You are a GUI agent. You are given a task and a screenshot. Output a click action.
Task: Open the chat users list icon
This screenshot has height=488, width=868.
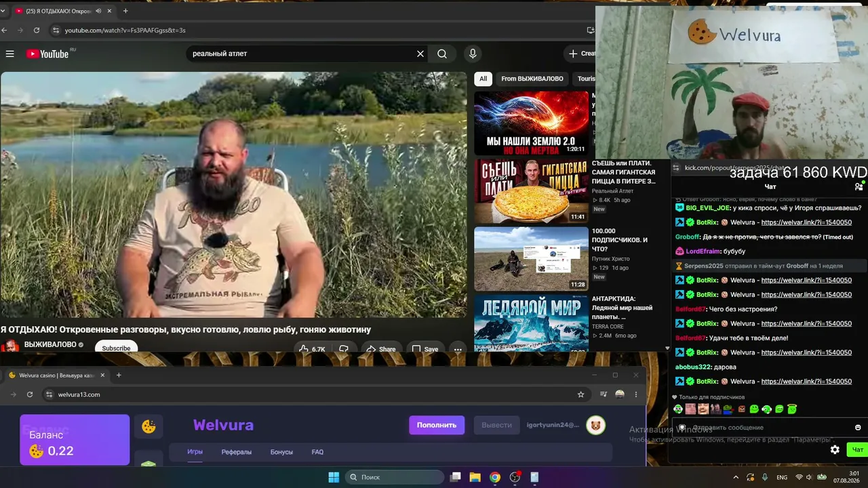coord(859,186)
